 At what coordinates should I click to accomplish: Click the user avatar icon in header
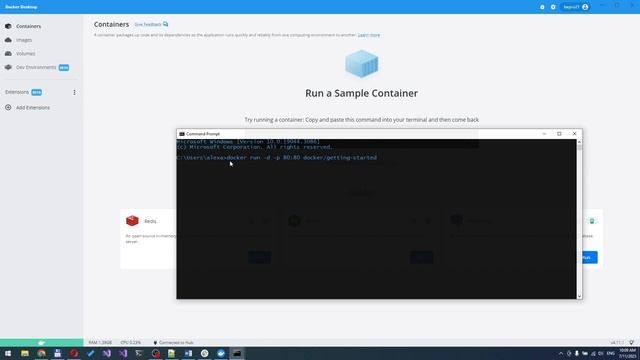click(x=585, y=7)
